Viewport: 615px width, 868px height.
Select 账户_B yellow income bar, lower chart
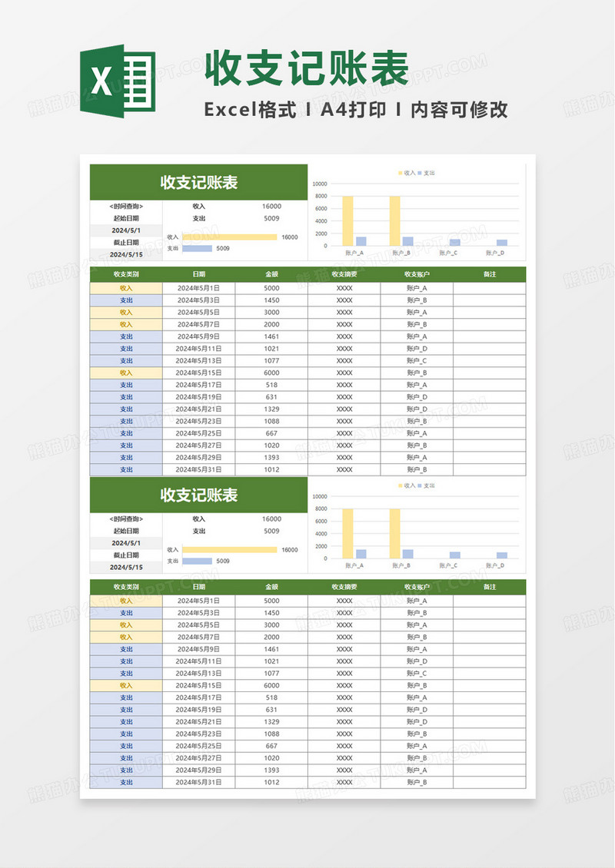click(x=394, y=534)
